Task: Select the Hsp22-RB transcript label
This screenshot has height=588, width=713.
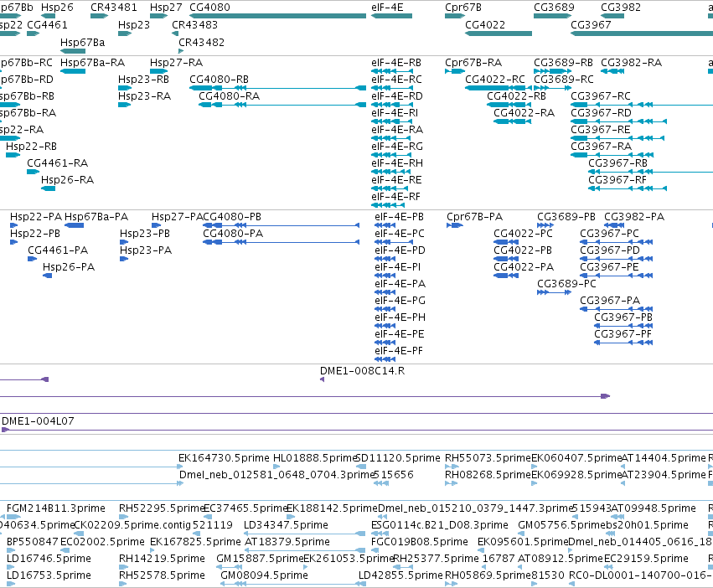Action: (31, 147)
